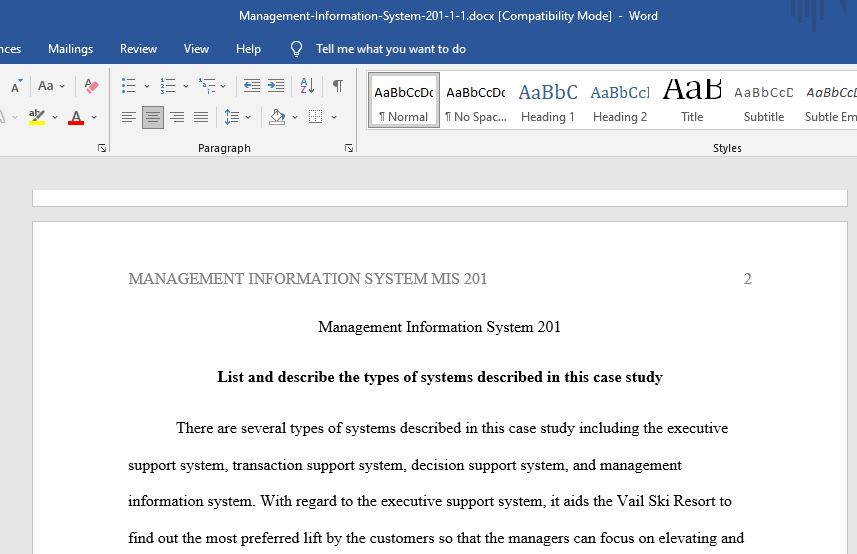
Task: Toggle Center alignment button
Action: (x=152, y=117)
